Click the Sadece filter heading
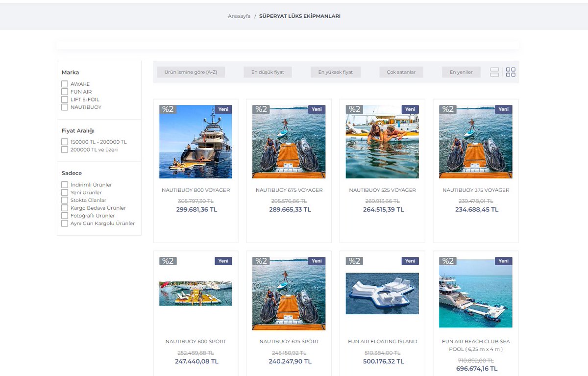 click(72, 173)
